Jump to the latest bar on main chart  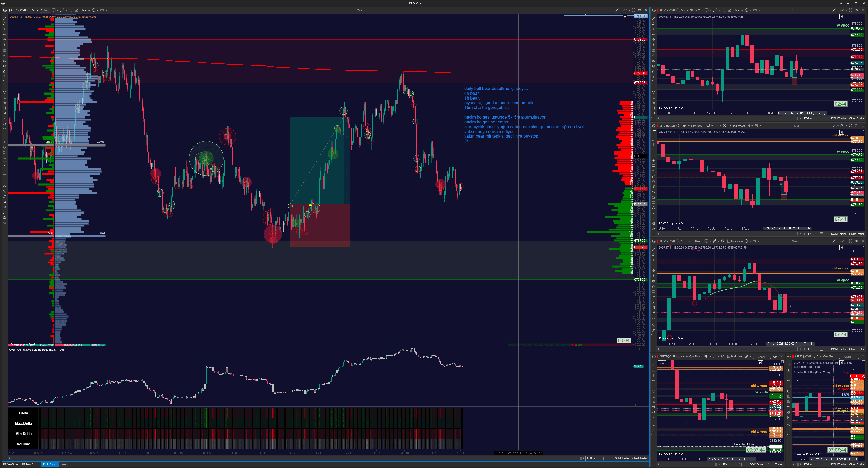pos(625,16)
